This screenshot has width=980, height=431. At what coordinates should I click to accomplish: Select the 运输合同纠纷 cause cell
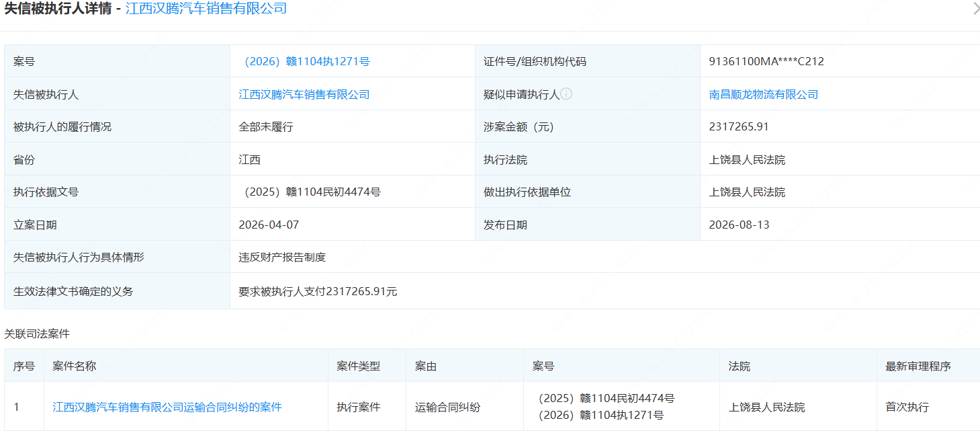point(447,407)
